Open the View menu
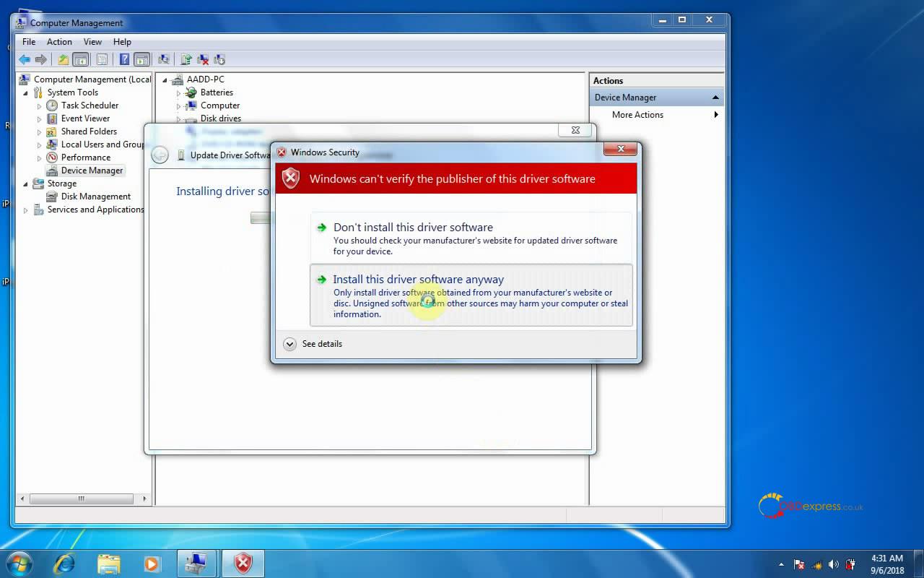This screenshot has height=578, width=924. pyautogui.click(x=92, y=42)
